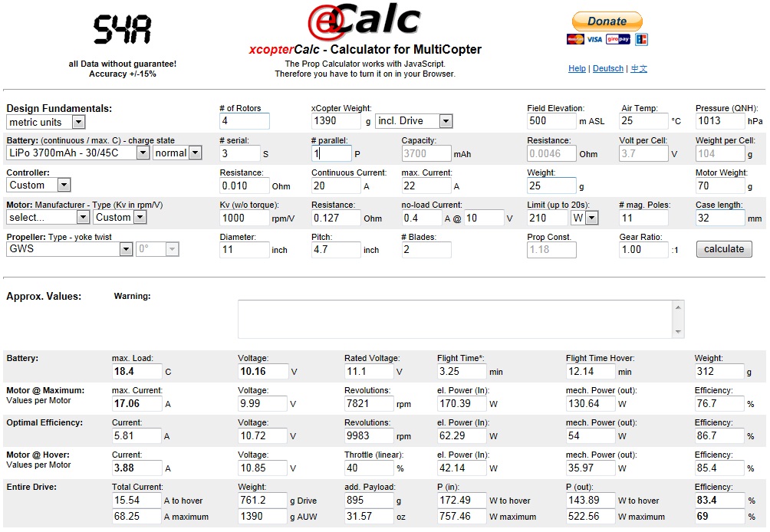Click the eCalc logo at top
Image resolution: width=770 pixels, height=532 pixels.
click(364, 23)
